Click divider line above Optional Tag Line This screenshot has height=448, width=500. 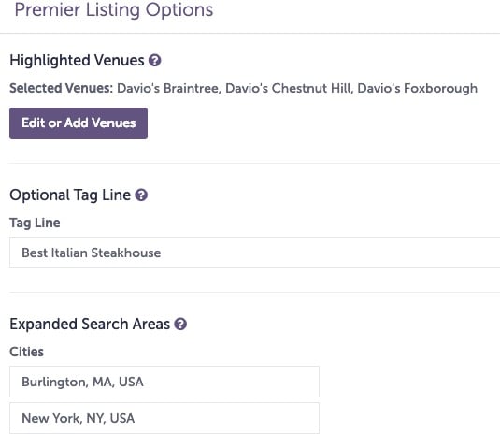[255, 163]
